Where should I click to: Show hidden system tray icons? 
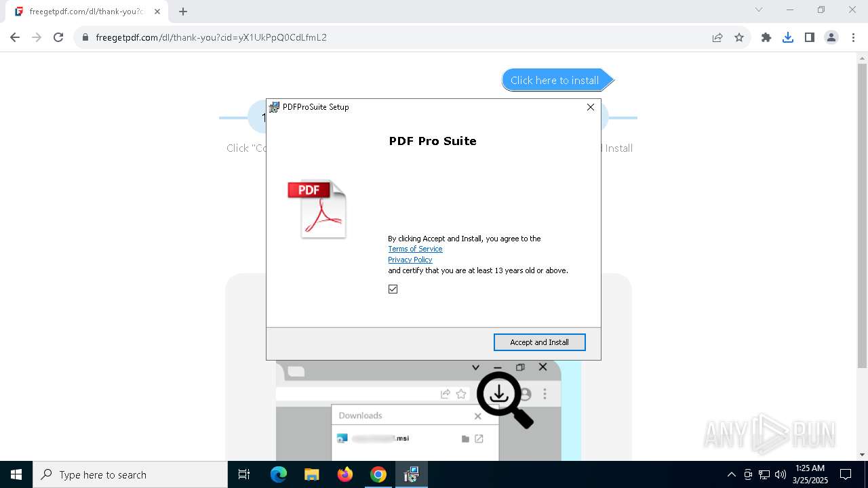731,474
